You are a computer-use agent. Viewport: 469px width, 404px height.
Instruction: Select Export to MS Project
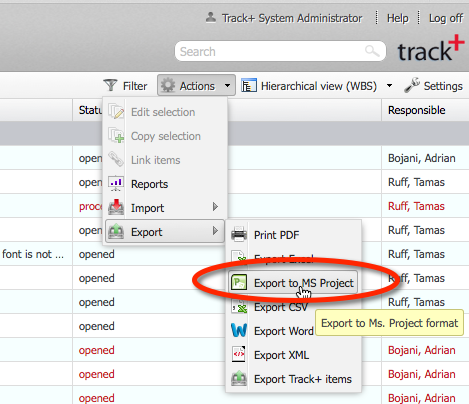[293, 283]
